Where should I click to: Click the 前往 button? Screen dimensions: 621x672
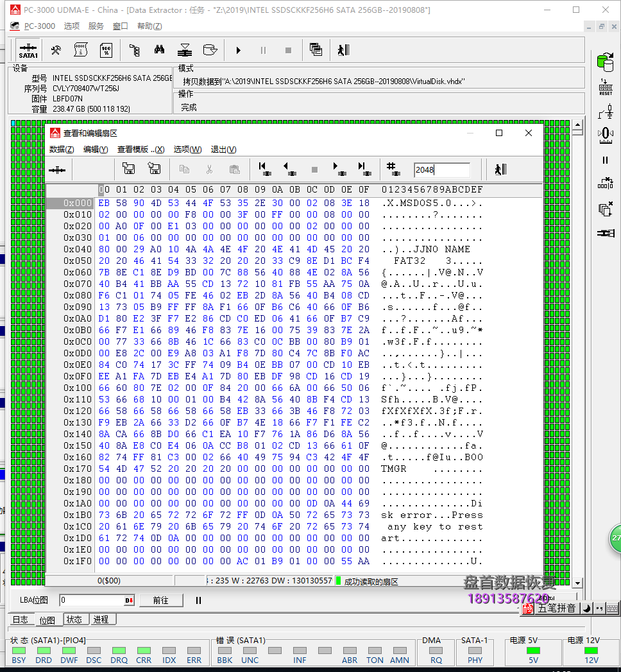point(160,601)
